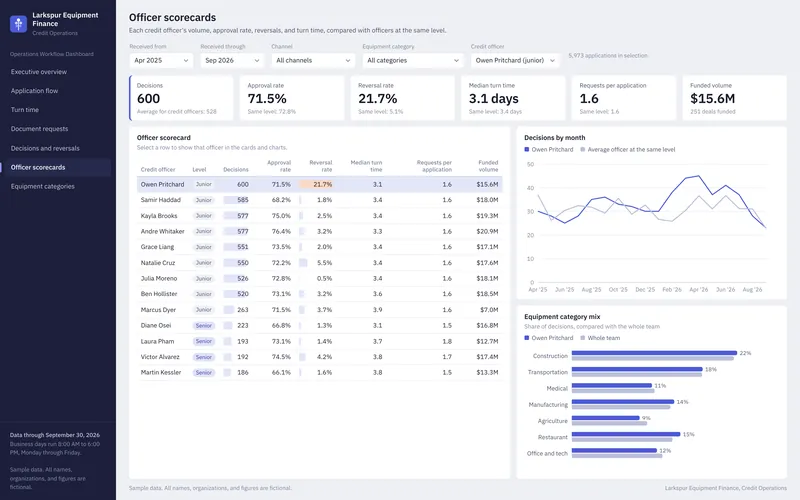
Task: Click the Equipment category mix title
Action: 562,317
